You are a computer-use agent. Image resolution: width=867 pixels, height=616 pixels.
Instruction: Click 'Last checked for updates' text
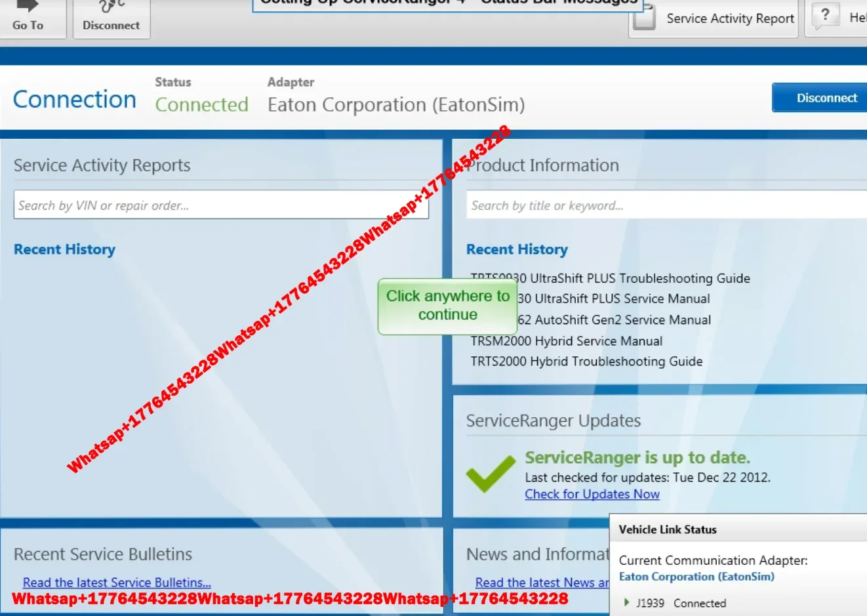coord(647,477)
